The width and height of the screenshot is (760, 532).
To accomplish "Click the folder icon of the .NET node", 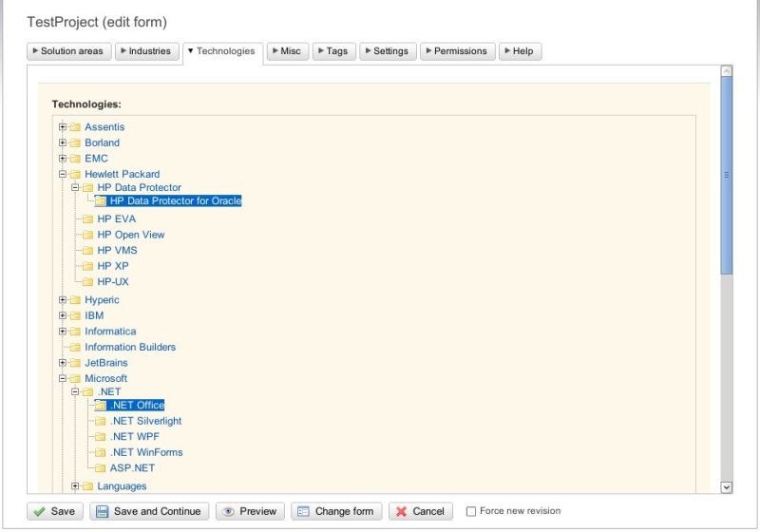I will (x=87, y=392).
